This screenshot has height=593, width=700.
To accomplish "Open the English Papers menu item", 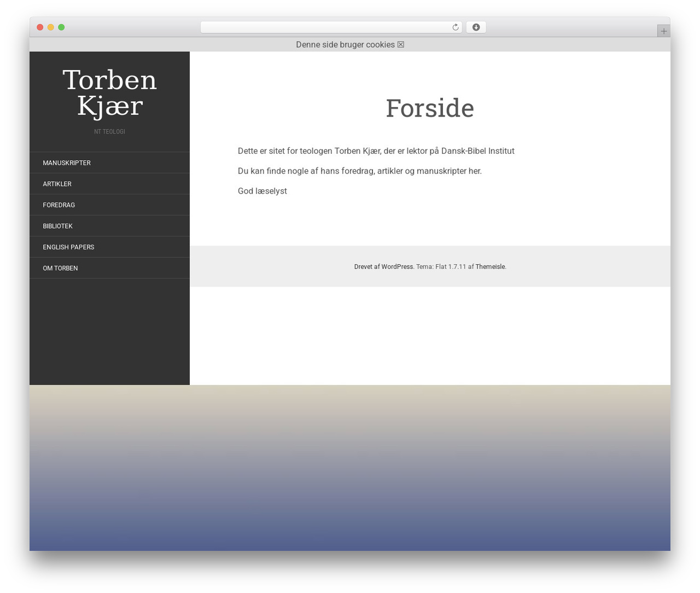I will point(109,247).
